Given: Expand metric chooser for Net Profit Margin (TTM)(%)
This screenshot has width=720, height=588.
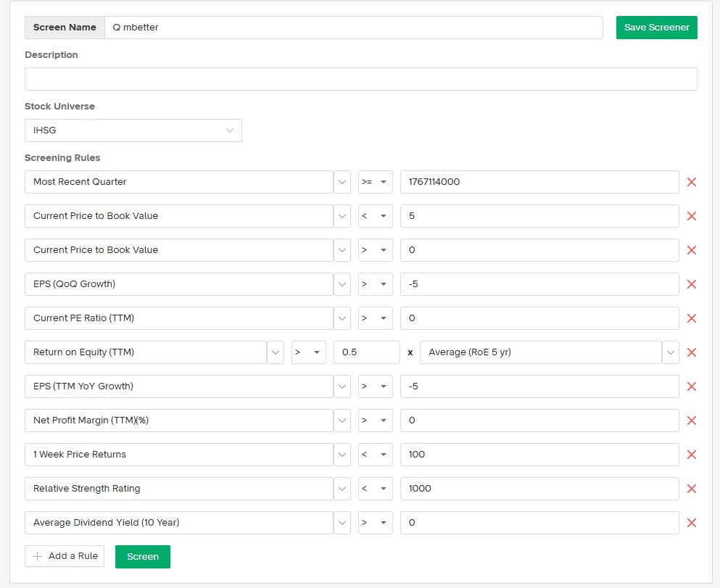Looking at the screenshot, I should click(x=342, y=421).
